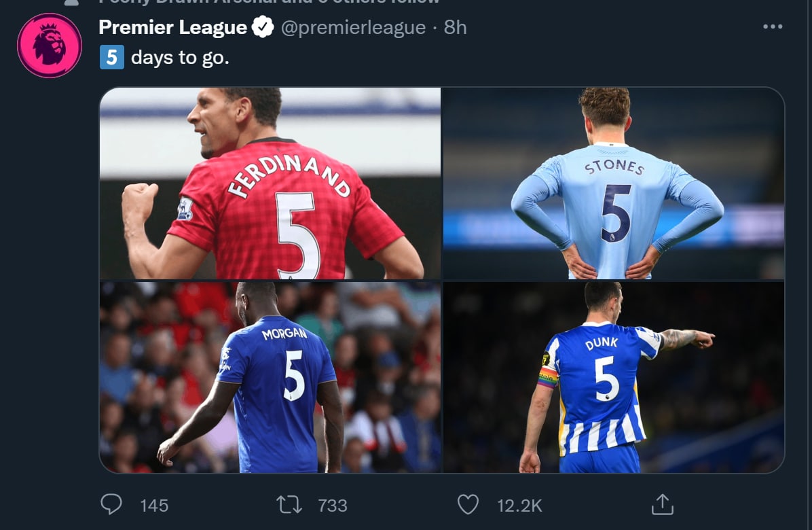This screenshot has width=812, height=530.
Task: Click the blue number 5 emoji
Action: pos(111,58)
